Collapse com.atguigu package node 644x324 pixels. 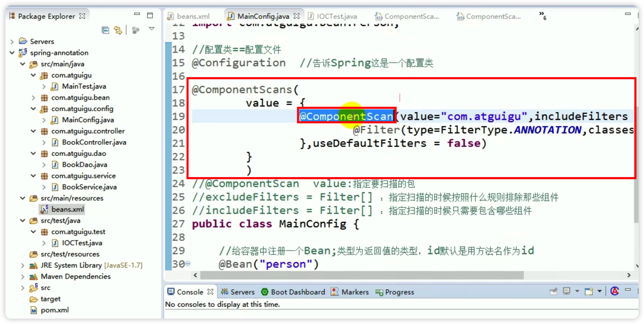[x=33, y=75]
